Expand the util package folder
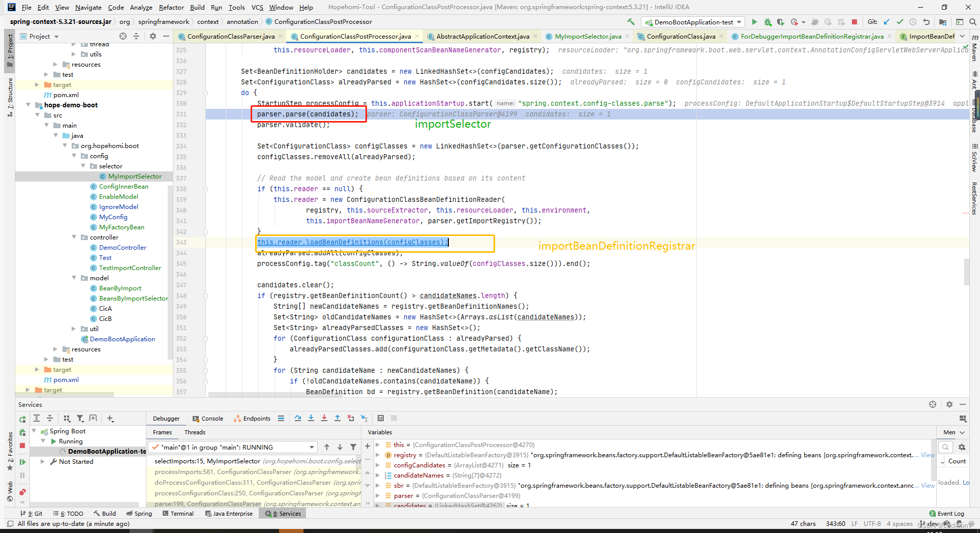The image size is (980, 533). click(x=74, y=329)
